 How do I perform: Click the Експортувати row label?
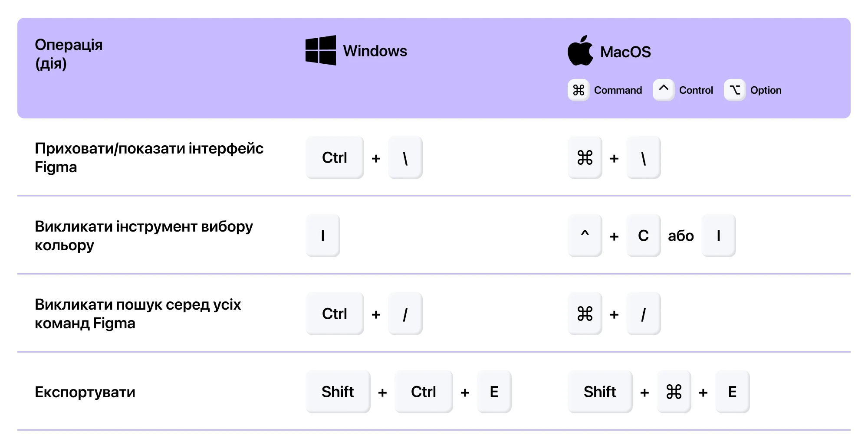pos(85,392)
